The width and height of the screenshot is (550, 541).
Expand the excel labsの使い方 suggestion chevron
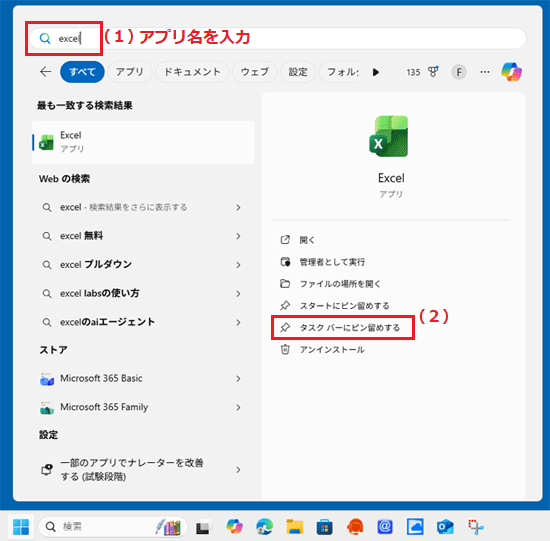238,294
